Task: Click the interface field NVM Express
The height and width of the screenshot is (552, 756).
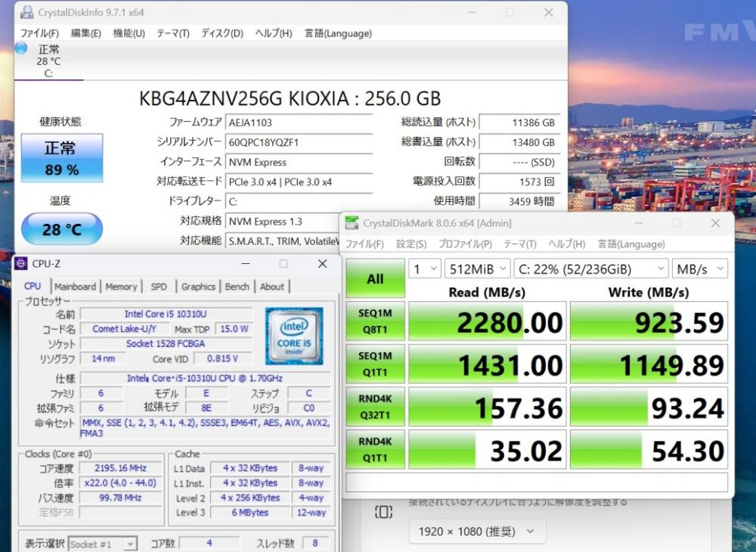Action: pos(299,162)
